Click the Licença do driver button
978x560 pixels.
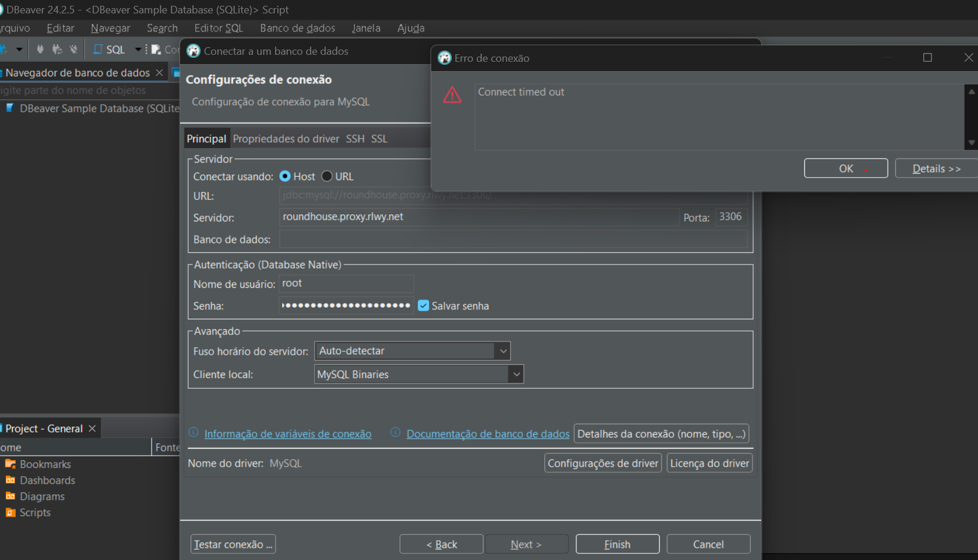click(x=709, y=463)
